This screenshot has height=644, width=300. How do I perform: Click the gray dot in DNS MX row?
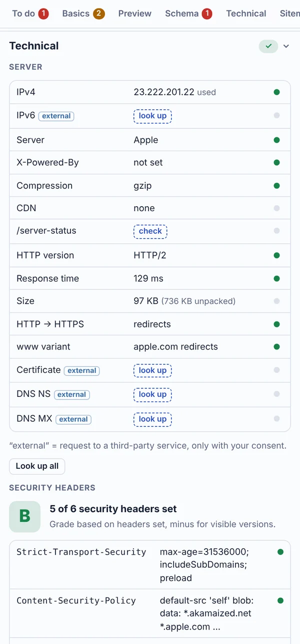[277, 419]
